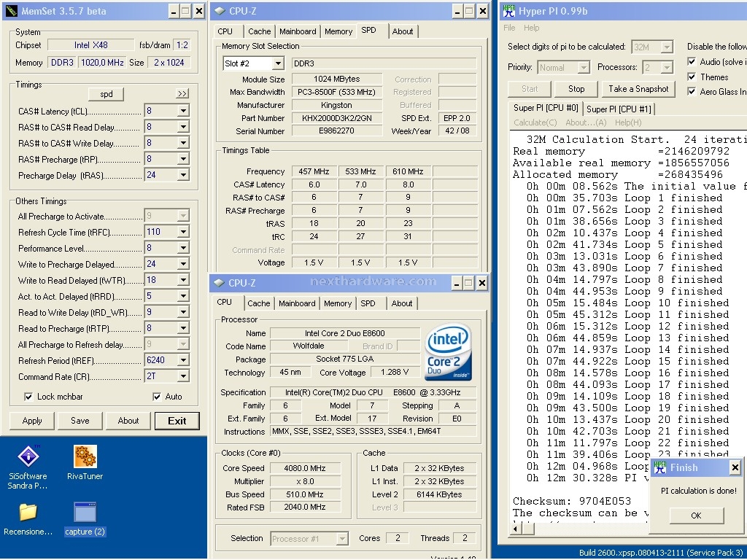
Task: Uncheck the Themes option in Hyper PI
Action: click(x=692, y=77)
